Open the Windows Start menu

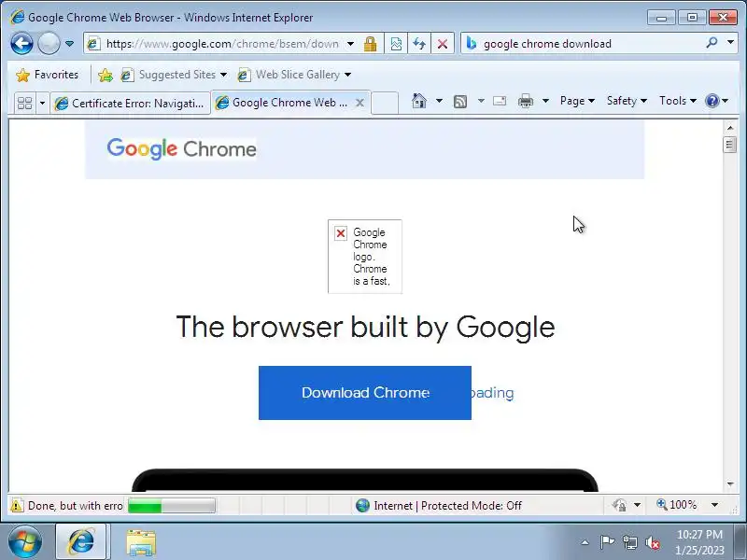(25, 542)
